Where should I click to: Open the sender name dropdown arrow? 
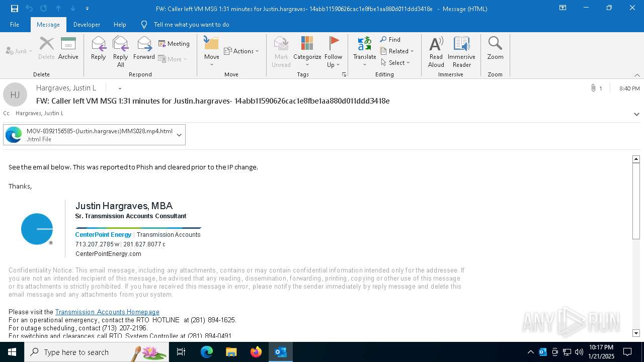(120, 88)
